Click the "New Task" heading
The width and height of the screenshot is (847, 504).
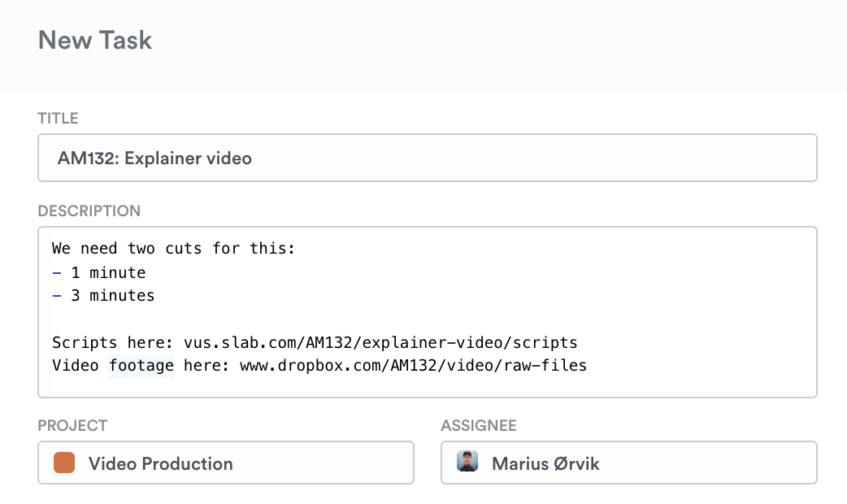95,41
